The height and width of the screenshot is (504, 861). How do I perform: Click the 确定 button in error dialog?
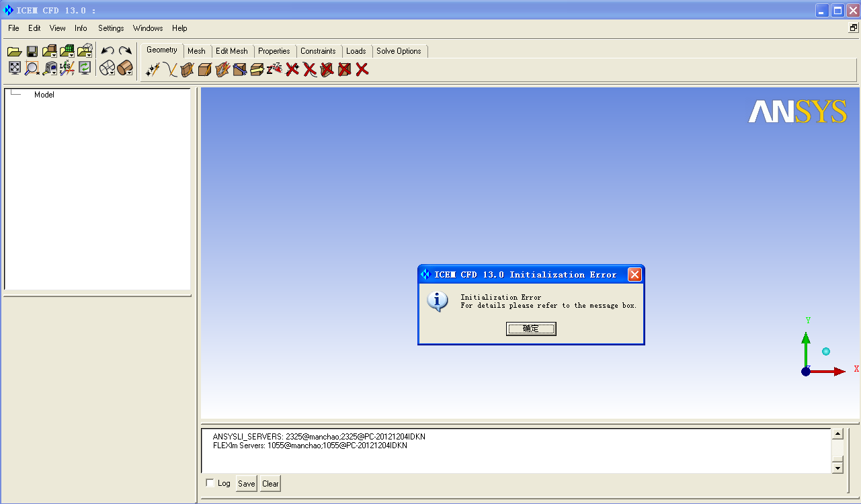(531, 329)
